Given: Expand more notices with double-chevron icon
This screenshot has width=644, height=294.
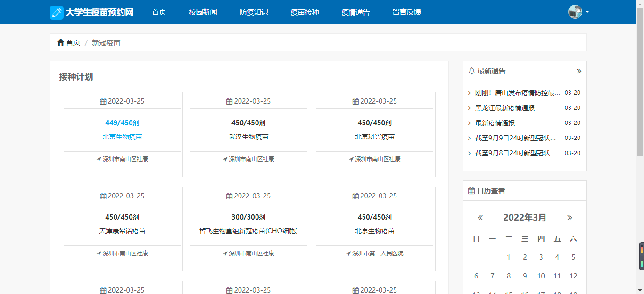Looking at the screenshot, I should [579, 71].
